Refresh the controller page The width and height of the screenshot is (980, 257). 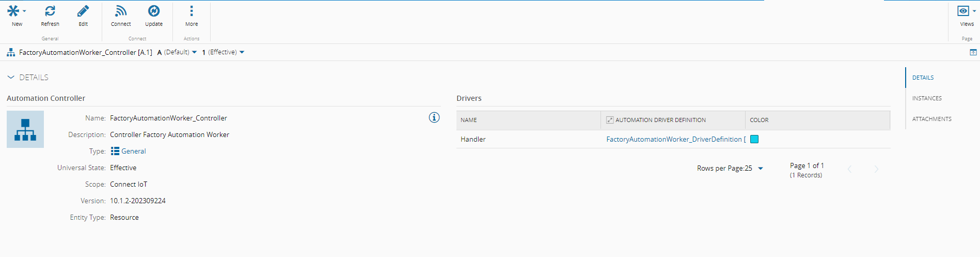pyautogui.click(x=50, y=11)
